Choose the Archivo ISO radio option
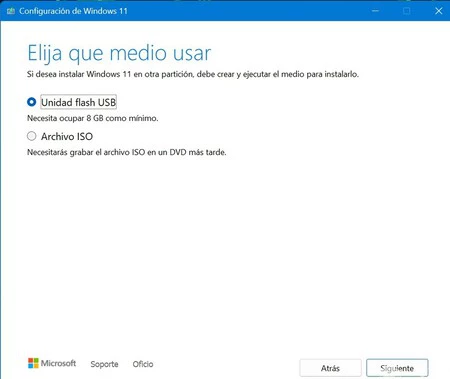The width and height of the screenshot is (450, 379). click(x=32, y=136)
